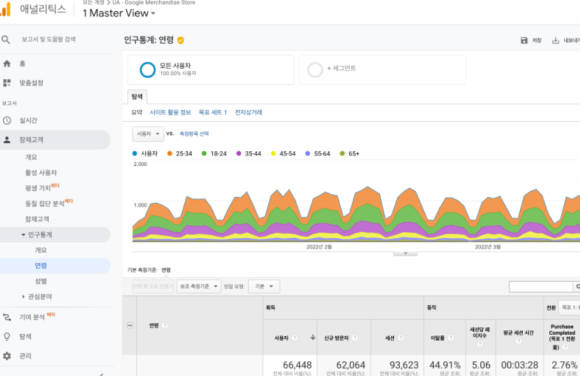This screenshot has width=580, height=376.
Task: Open the 보조 측정기준 dropdown
Action: pyautogui.click(x=199, y=286)
